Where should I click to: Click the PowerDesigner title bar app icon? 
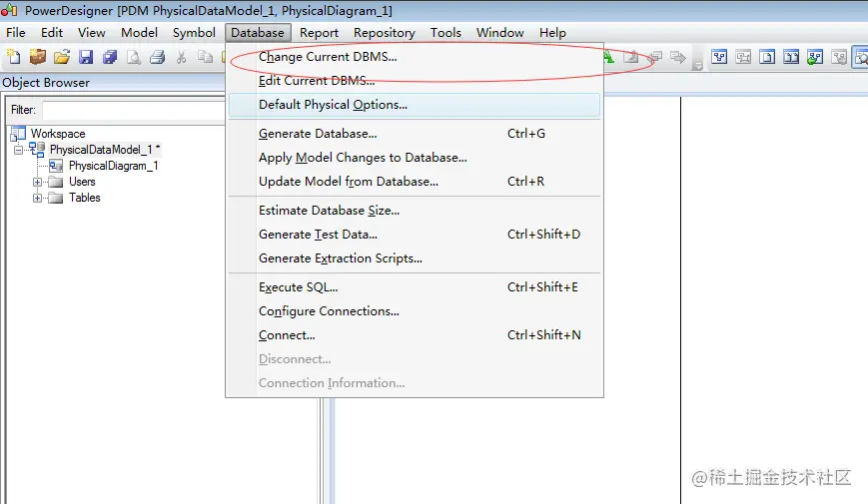point(9,9)
